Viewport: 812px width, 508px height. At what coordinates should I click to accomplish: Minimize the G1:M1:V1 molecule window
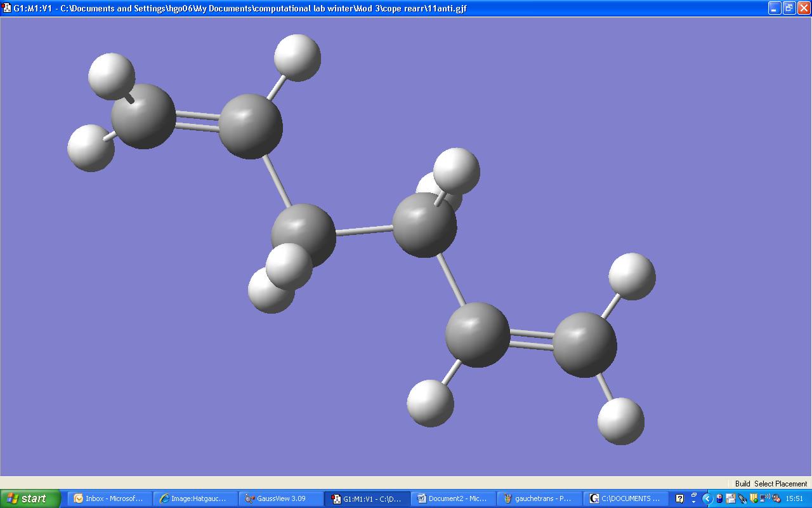coord(775,8)
